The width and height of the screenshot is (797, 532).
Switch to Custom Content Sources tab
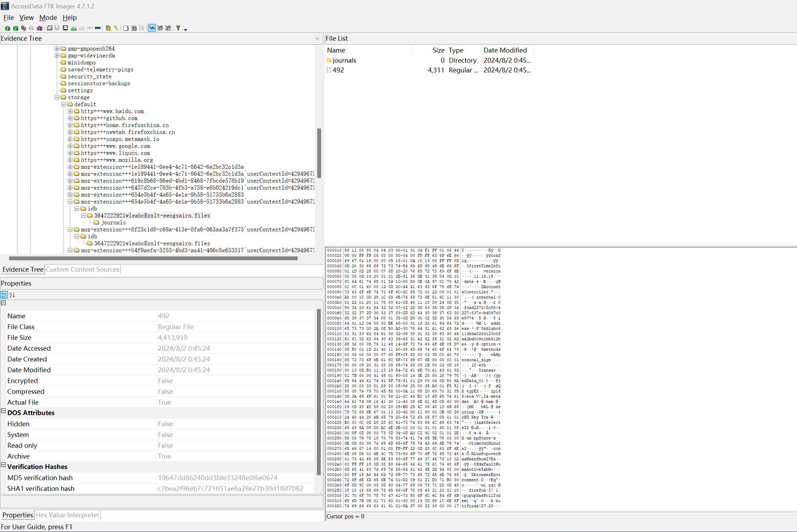click(82, 269)
